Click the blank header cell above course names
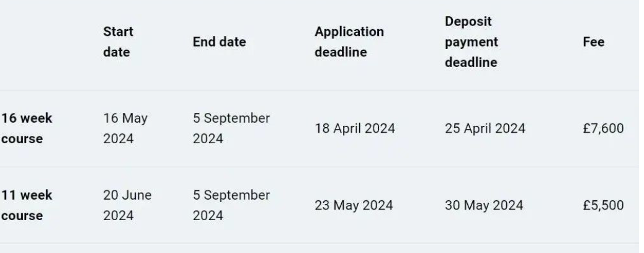The width and height of the screenshot is (644, 253). 43,42
